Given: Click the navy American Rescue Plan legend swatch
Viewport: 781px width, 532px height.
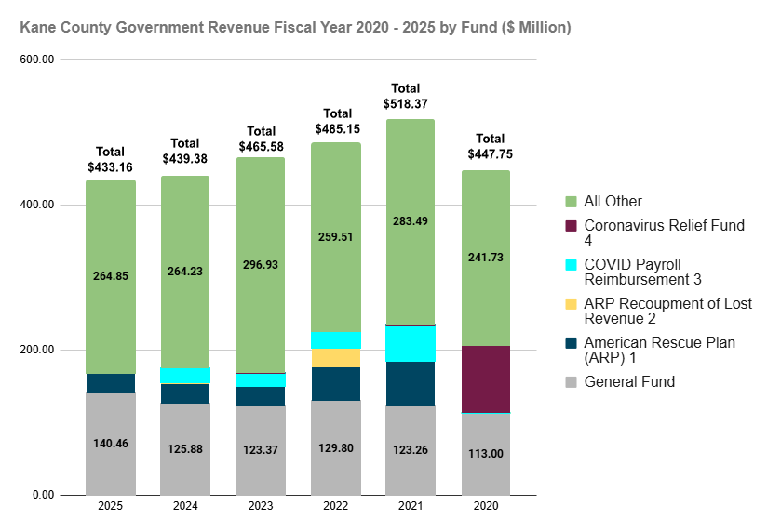Looking at the screenshot, I should (571, 343).
